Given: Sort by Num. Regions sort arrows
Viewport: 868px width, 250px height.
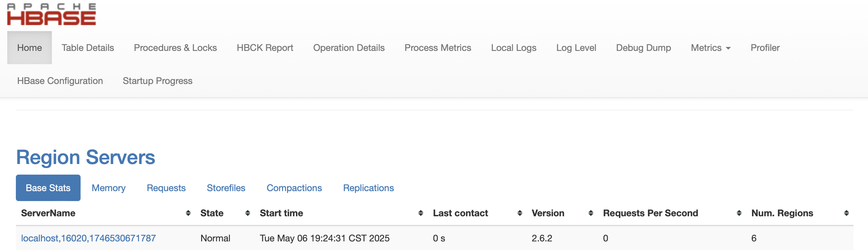Looking at the screenshot, I should tap(846, 213).
